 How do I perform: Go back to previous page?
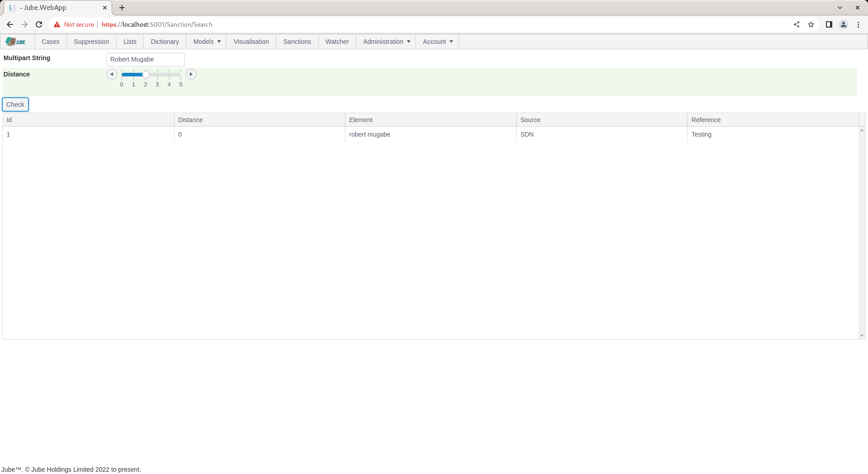10,24
